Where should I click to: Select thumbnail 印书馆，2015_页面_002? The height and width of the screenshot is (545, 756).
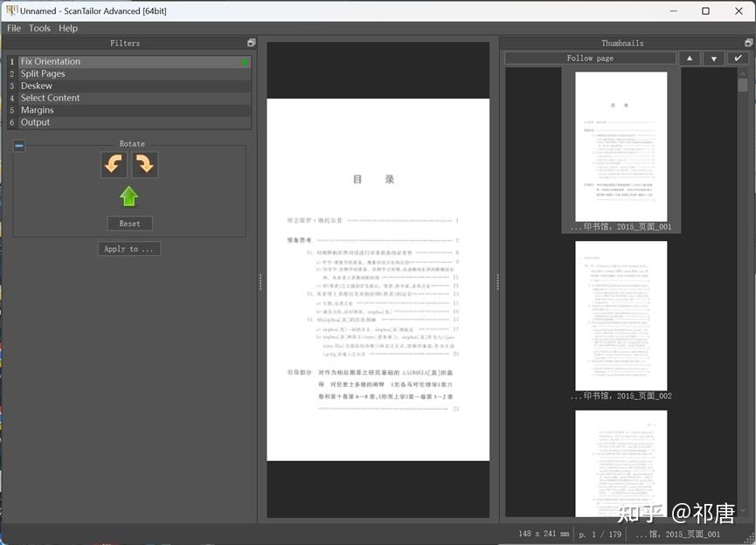(621, 316)
